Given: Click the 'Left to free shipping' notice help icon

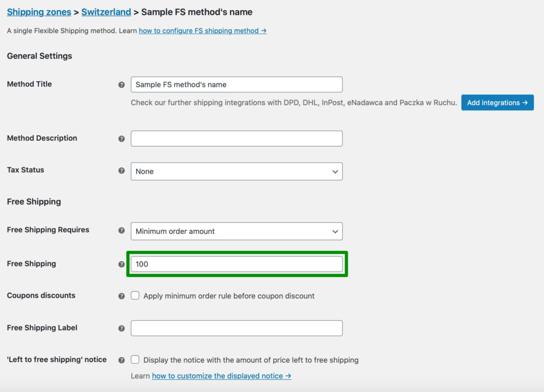Looking at the screenshot, I should click(122, 360).
